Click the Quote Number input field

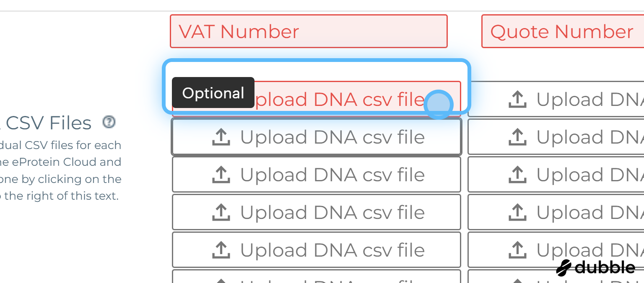coord(562,31)
